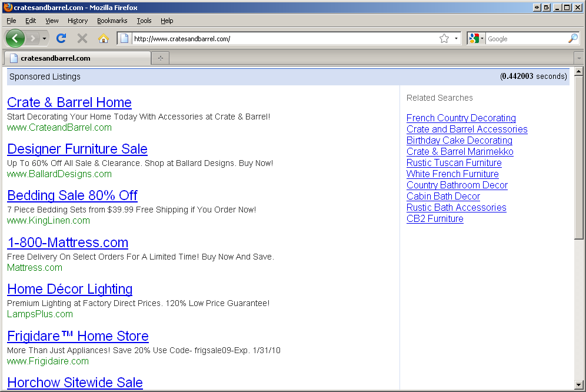Go back with the green Back arrow

point(15,38)
